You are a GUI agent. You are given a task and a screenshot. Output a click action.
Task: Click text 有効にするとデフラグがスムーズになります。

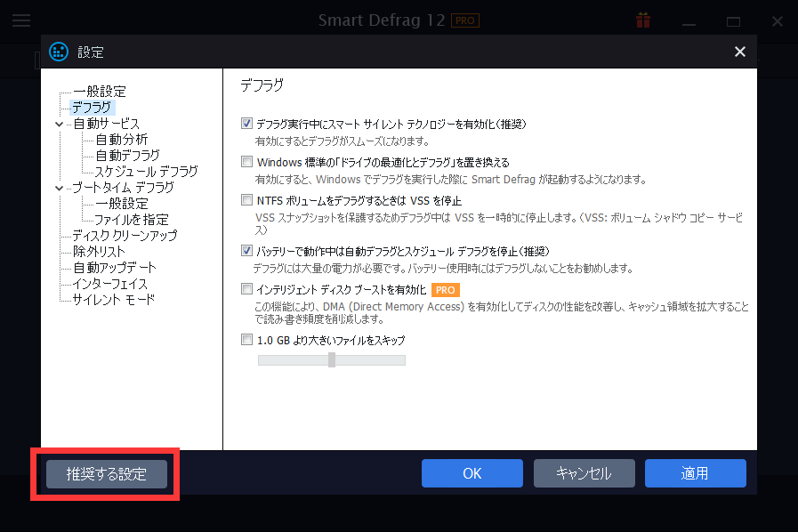[x=343, y=141]
